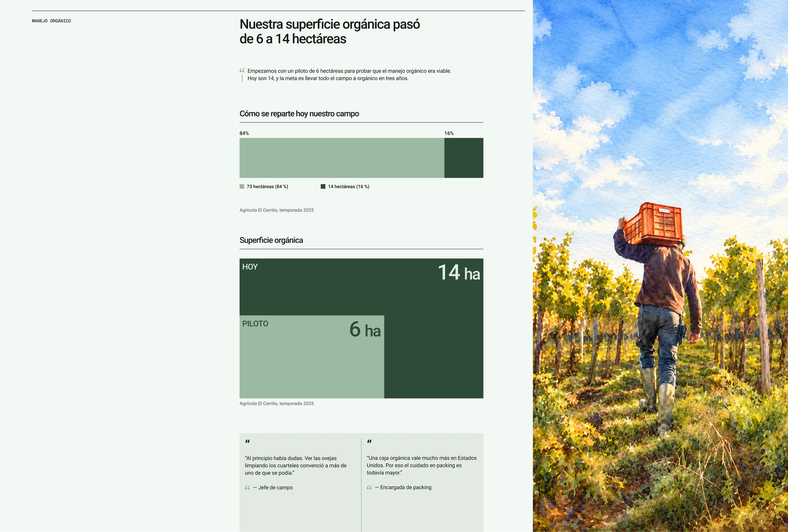
Task: Click the source caption below the area chart
Action: coord(277,404)
